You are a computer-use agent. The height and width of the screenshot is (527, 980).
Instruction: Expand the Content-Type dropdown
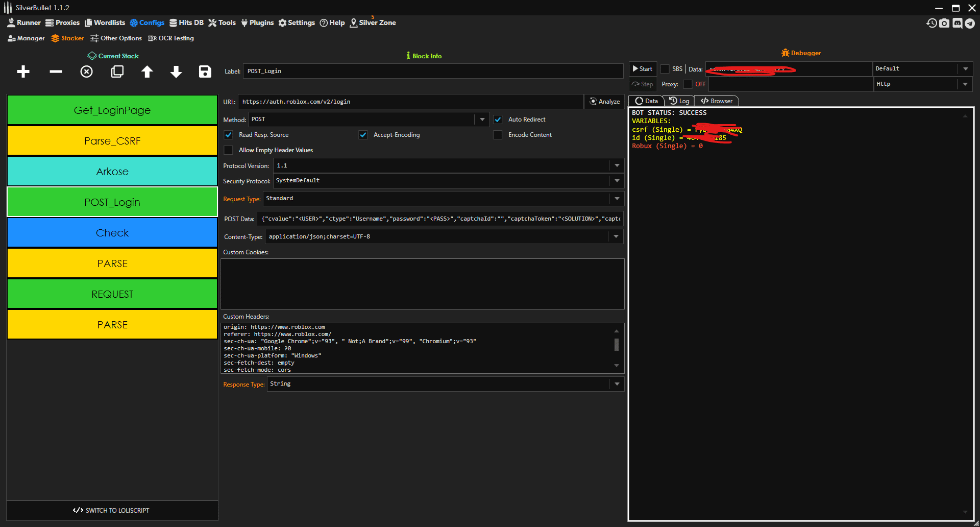(x=616, y=236)
